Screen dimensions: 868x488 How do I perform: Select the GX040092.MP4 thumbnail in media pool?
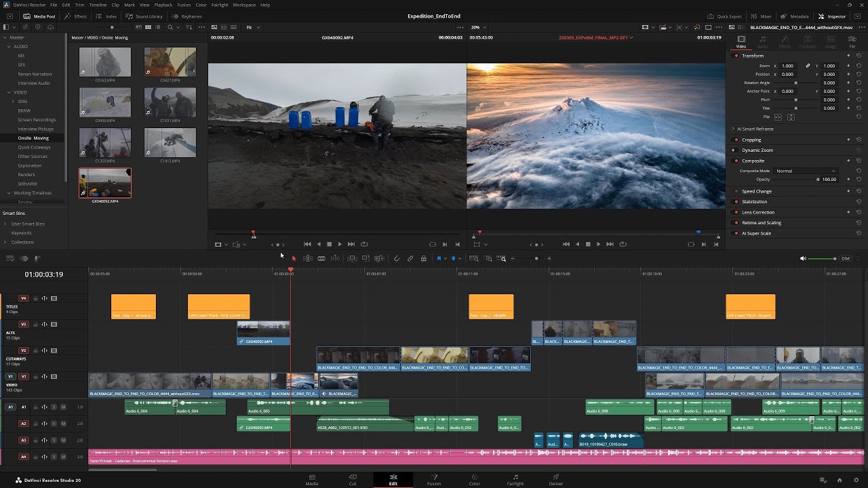point(104,182)
